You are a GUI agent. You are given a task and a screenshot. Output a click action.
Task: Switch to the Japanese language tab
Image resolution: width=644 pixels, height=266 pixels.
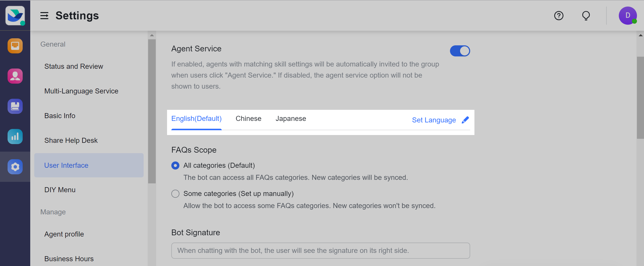click(x=291, y=118)
